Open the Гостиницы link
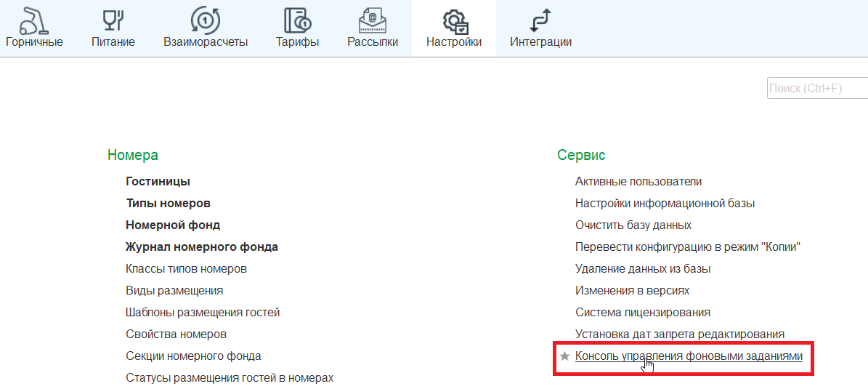This screenshot has height=389, width=868. 158,182
